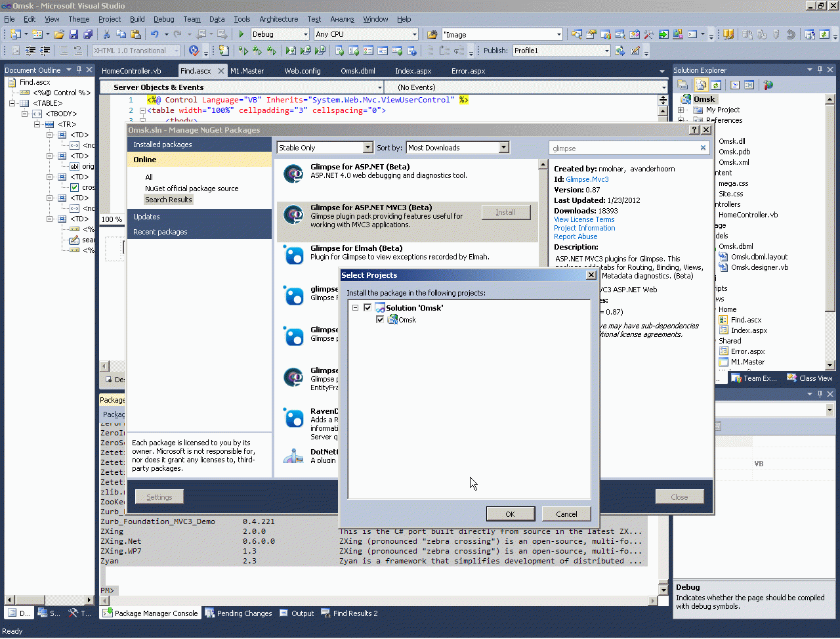840x639 pixels.
Task: Clear the glimpse search box with the X
Action: tap(703, 148)
